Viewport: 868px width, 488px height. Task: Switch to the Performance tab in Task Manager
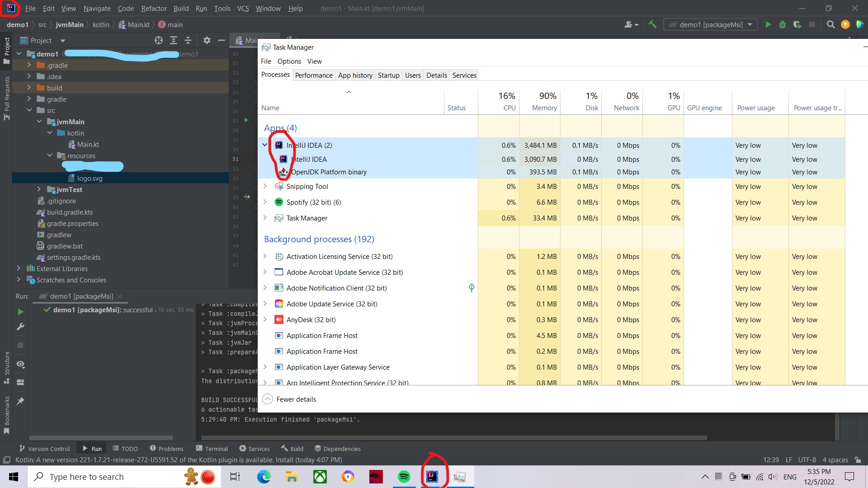pos(314,75)
